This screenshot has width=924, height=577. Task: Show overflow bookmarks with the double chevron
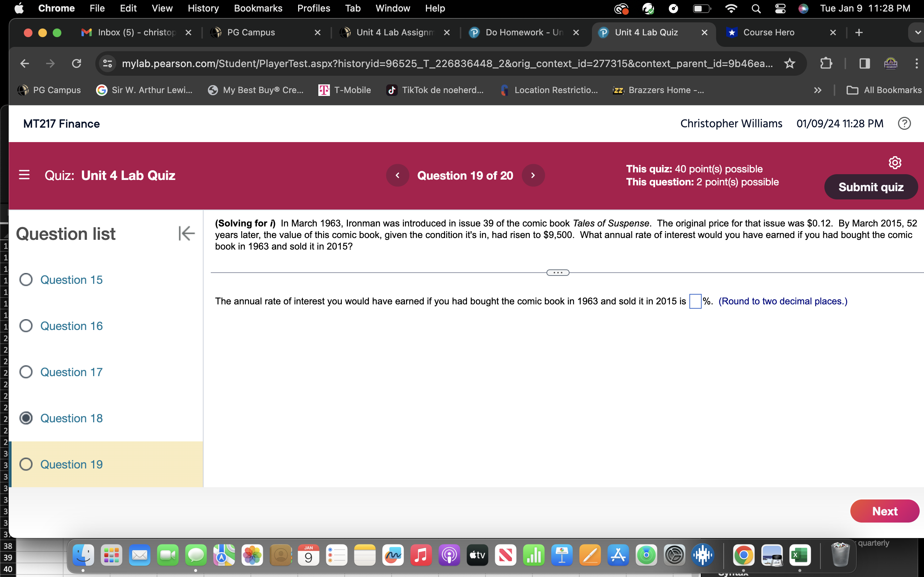point(818,90)
